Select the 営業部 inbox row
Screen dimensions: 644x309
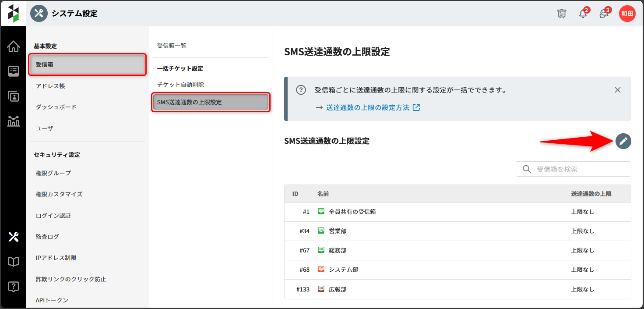(x=337, y=231)
